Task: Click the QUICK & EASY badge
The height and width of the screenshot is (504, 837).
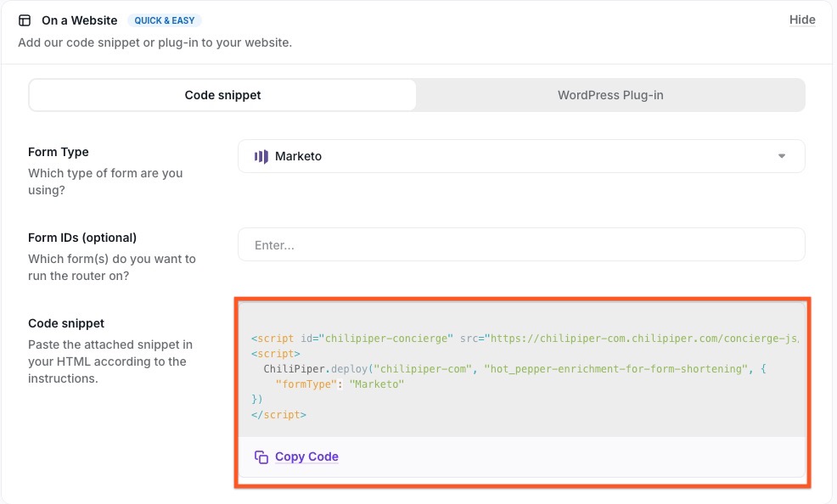Action: click(x=165, y=20)
